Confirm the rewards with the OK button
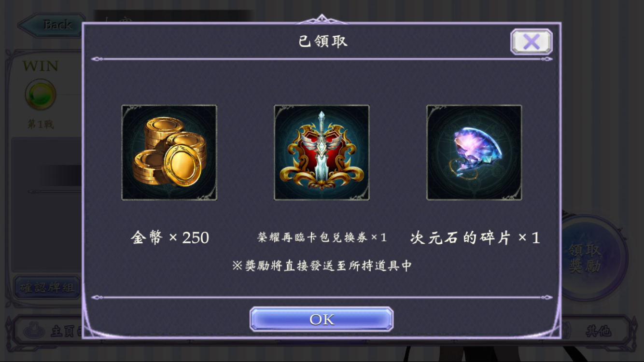This screenshot has width=644, height=362. point(322,320)
